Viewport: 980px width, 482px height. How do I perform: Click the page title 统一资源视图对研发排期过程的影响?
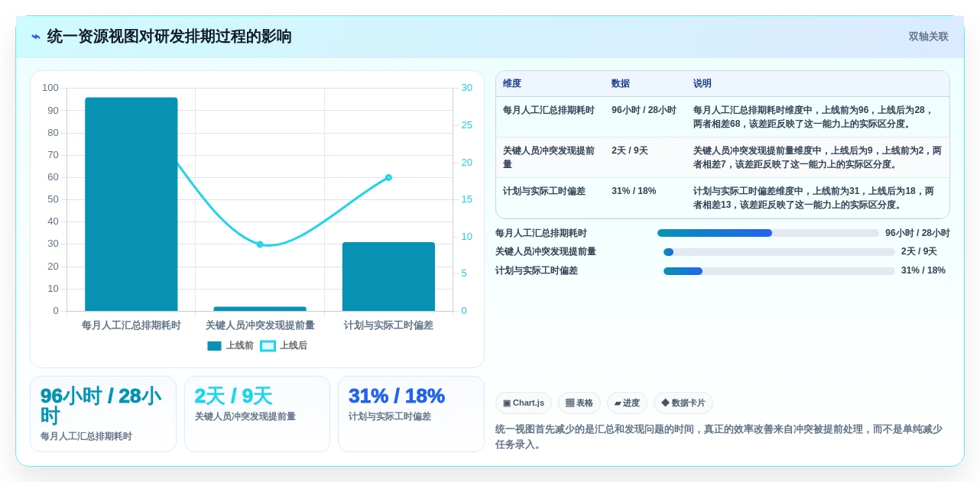click(x=169, y=37)
